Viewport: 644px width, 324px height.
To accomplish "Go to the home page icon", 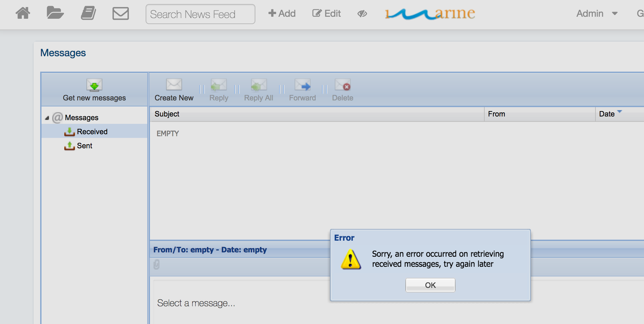I will tap(23, 13).
